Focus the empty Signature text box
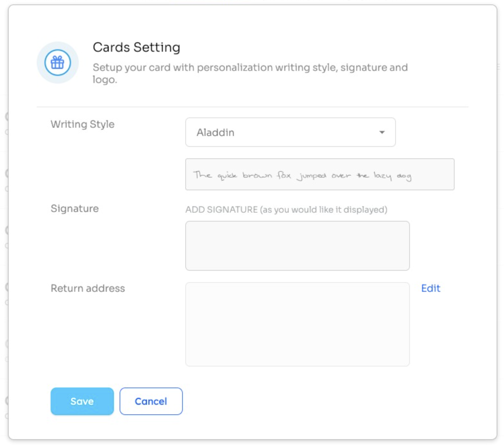Screen dimensions: 504x445 (297, 246)
